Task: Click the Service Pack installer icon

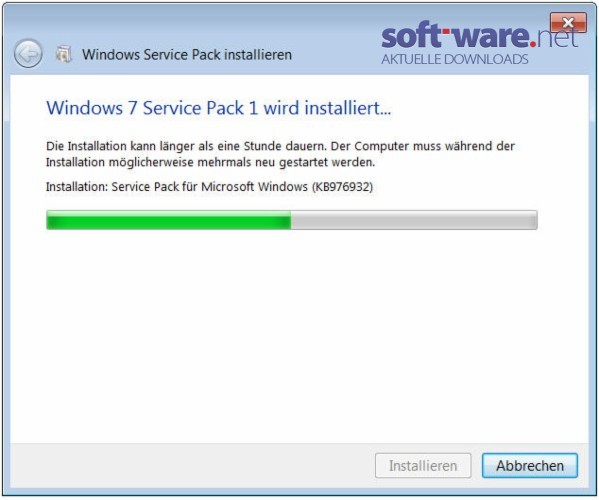Action: pos(64,54)
